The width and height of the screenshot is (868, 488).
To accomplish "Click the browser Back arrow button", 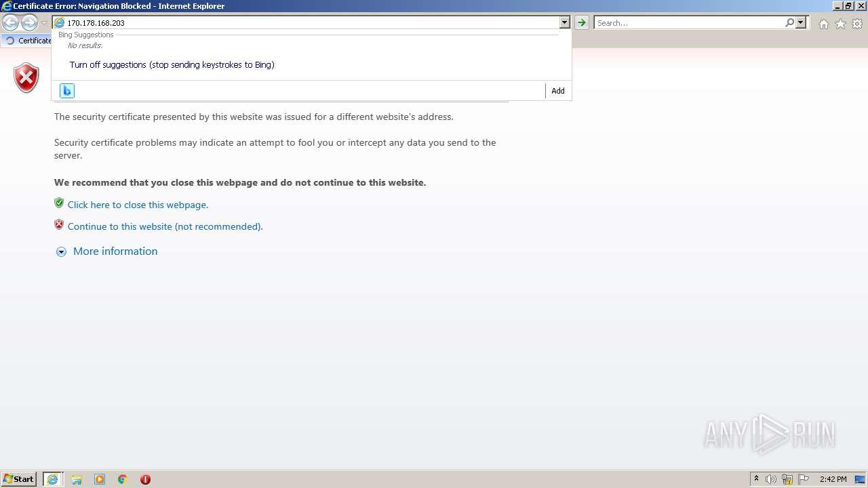I will (10, 23).
